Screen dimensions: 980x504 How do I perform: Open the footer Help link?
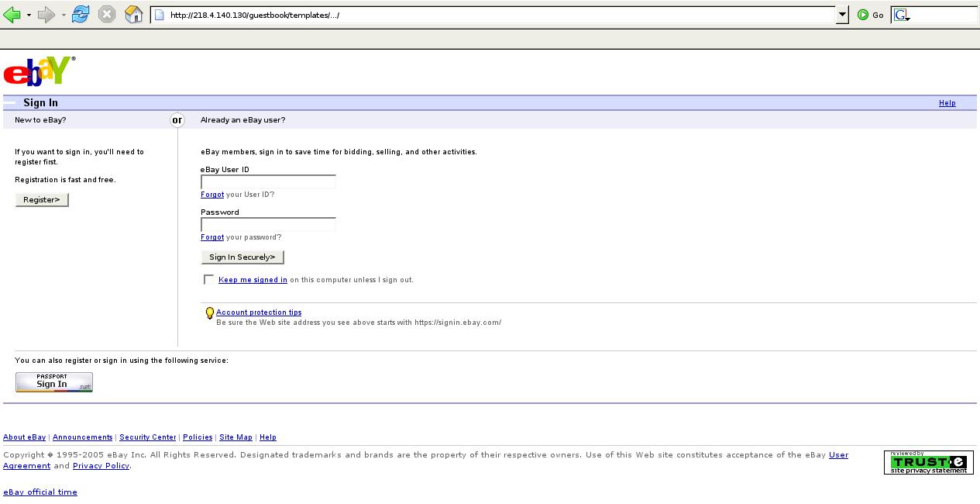(267, 437)
